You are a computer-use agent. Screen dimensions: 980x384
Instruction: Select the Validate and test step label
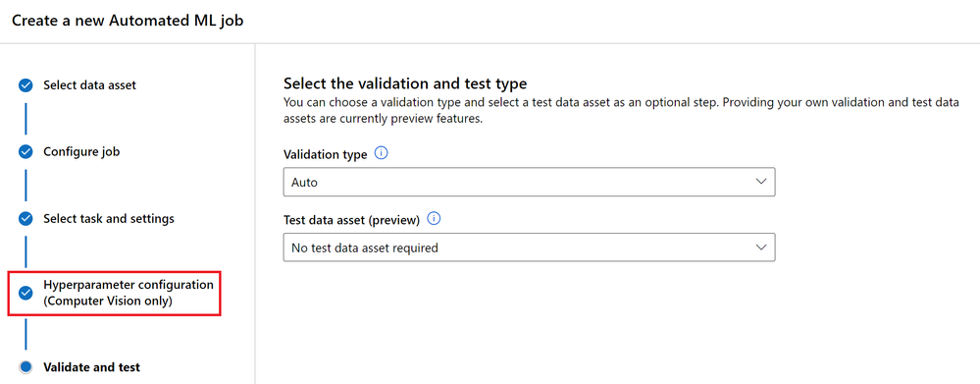coord(92,367)
